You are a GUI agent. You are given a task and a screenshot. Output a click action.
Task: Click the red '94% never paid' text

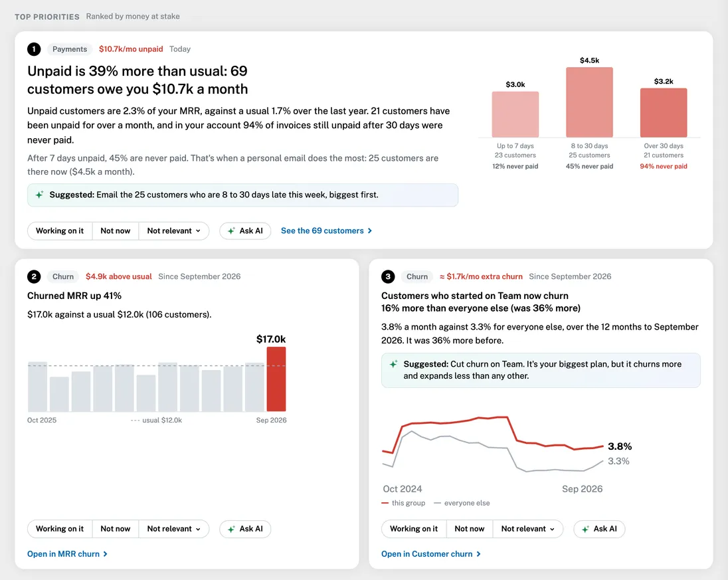pyautogui.click(x=664, y=166)
